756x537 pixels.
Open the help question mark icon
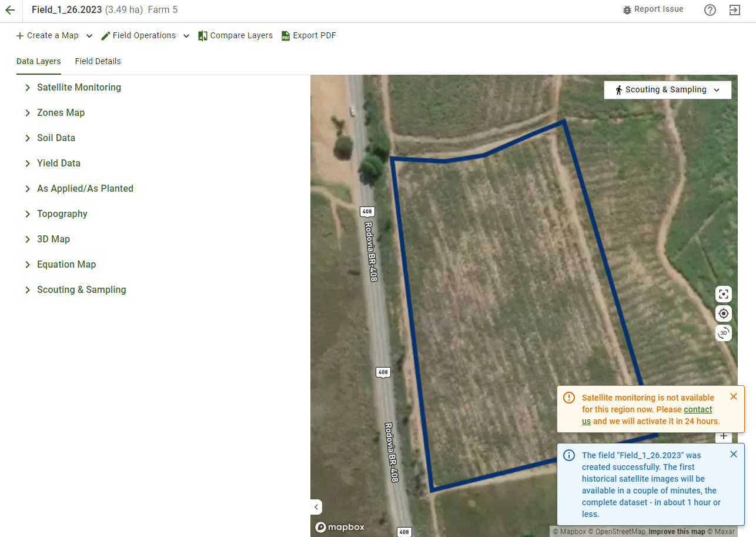point(710,10)
